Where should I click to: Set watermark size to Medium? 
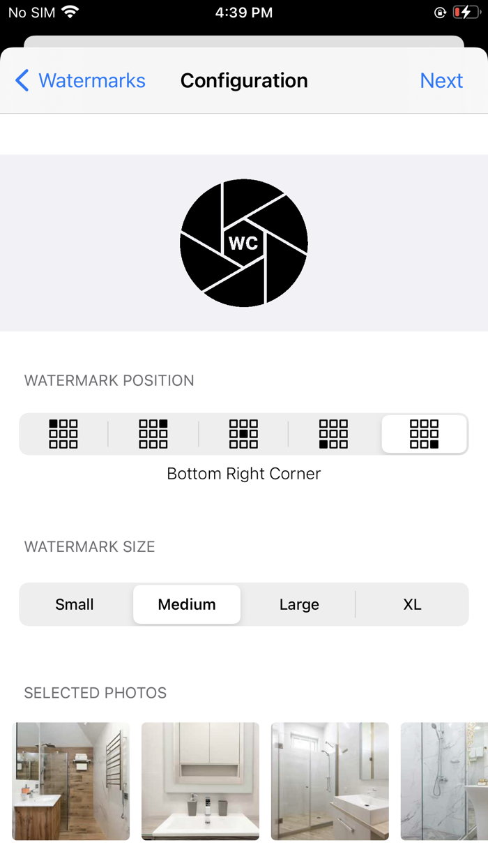(187, 604)
